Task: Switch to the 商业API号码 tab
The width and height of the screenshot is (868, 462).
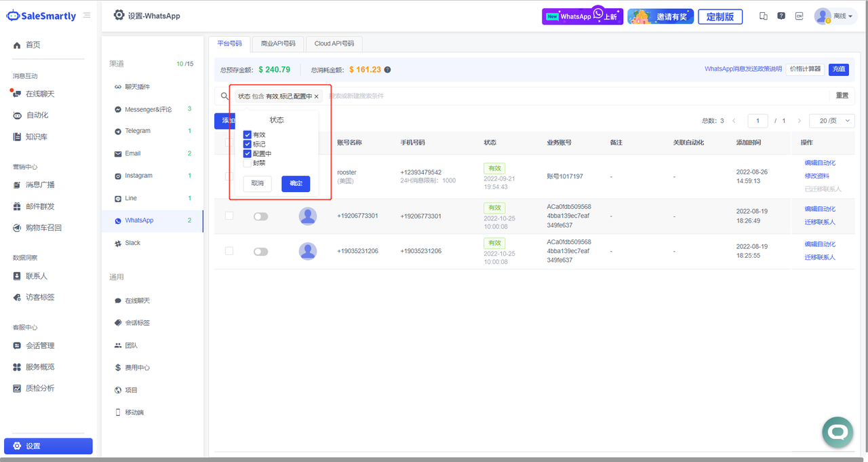Action: tap(278, 43)
